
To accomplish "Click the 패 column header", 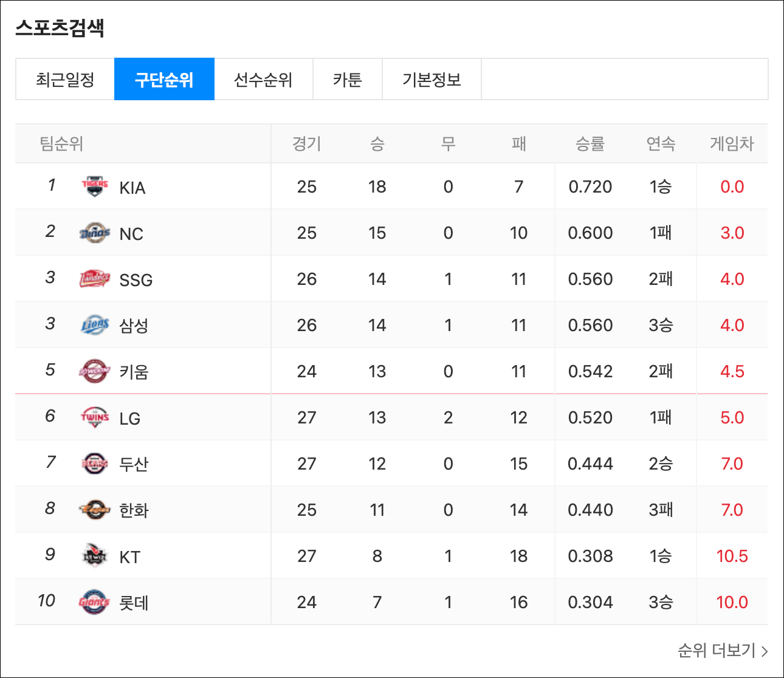I will click(518, 144).
